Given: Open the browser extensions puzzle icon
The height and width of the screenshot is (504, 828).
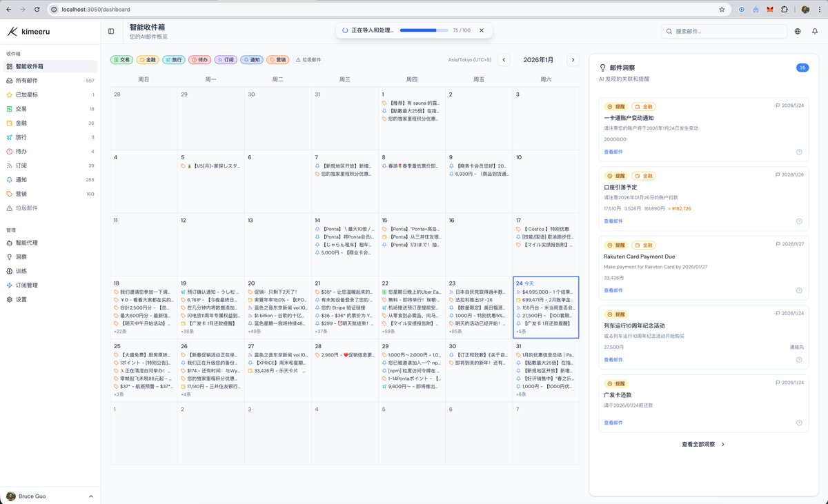Looking at the screenshot, I should (785, 10).
